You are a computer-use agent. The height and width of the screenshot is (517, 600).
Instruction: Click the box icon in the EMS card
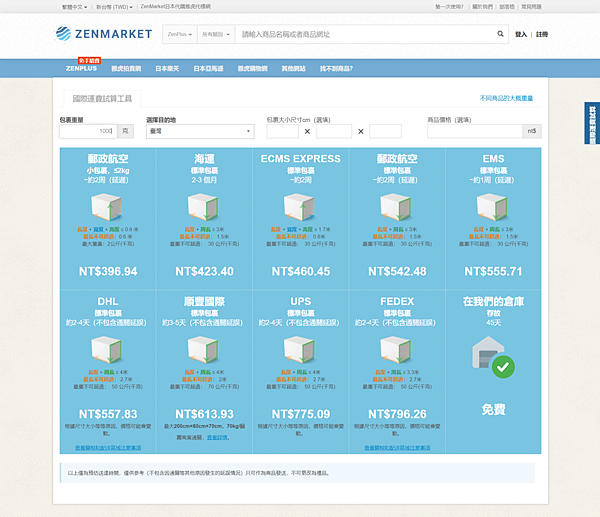tap(492, 207)
